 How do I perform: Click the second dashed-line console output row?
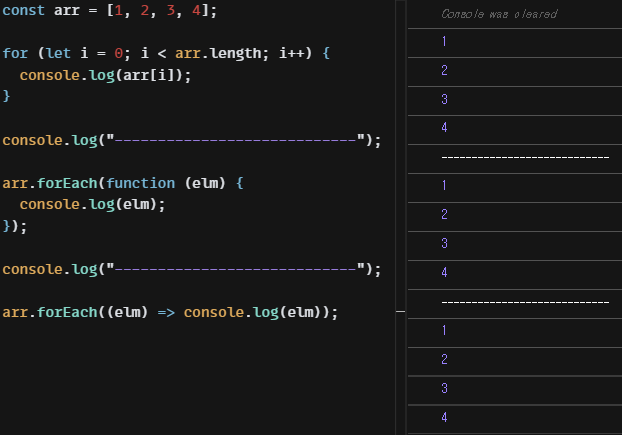click(515, 304)
